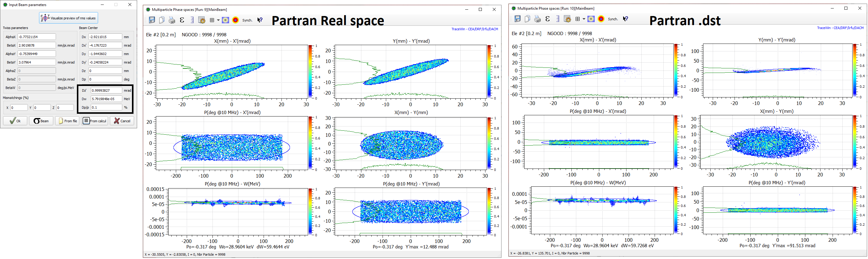The image size is (868, 259).
Task: Click TraceWin CEA link in Run 10 window
Action: pyautogui.click(x=840, y=28)
